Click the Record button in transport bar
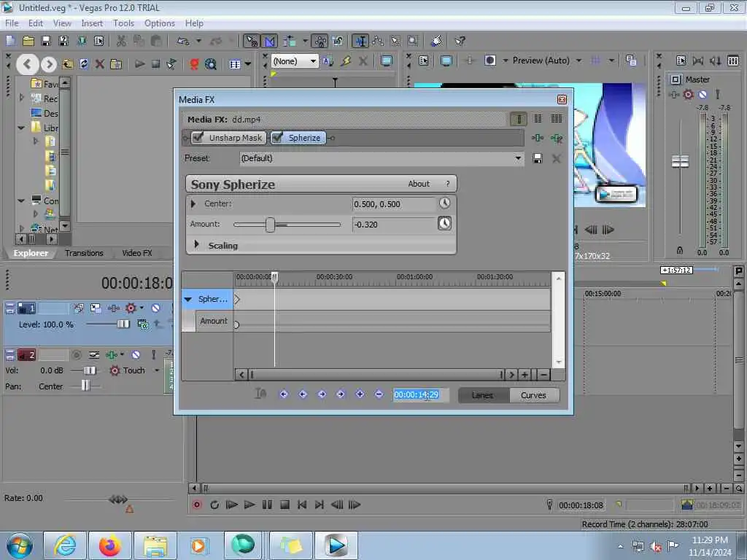 click(x=197, y=505)
